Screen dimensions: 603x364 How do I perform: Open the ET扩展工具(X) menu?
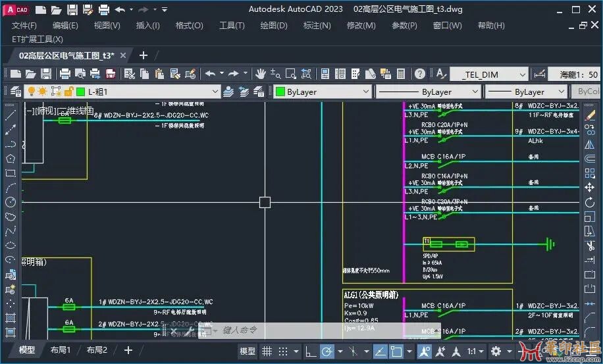coord(38,39)
